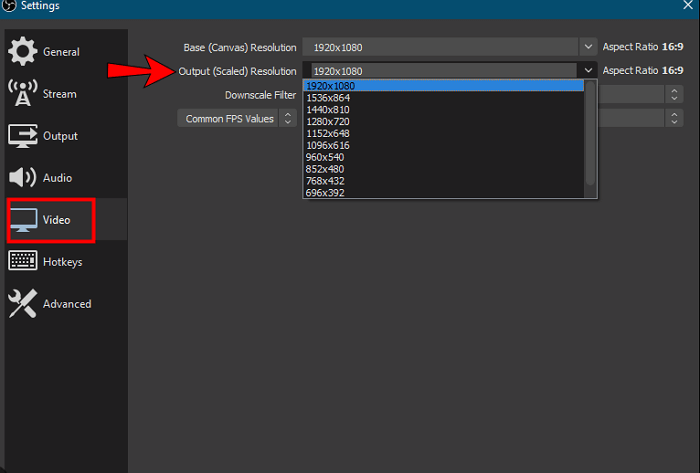Select 1920x1080 in the dropdown list

[x=330, y=86]
